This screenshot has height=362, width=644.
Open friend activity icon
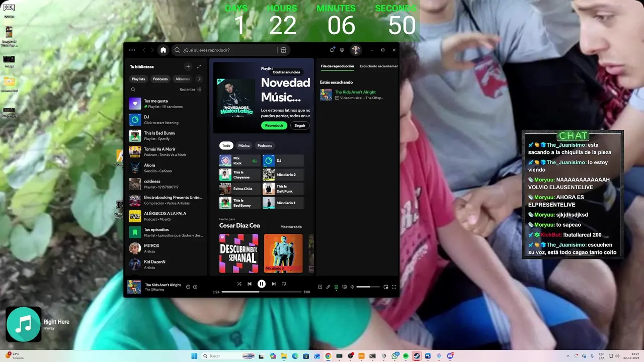pyautogui.click(x=342, y=50)
